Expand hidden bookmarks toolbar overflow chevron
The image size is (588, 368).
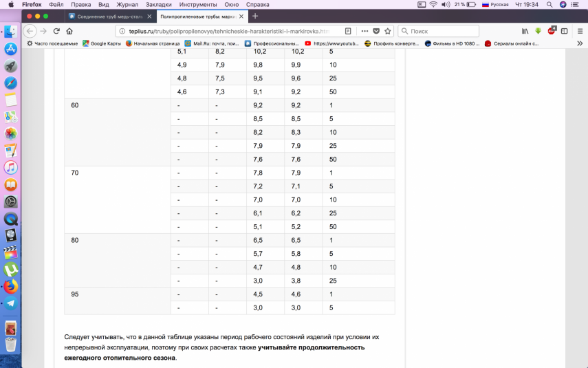point(579,43)
